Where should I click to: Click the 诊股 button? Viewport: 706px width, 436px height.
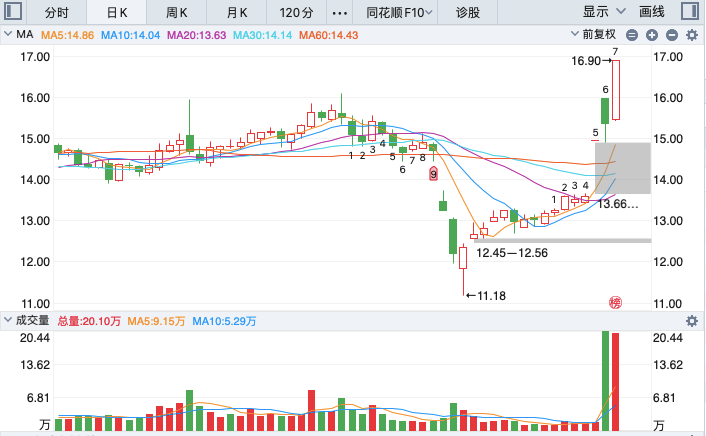tap(467, 13)
